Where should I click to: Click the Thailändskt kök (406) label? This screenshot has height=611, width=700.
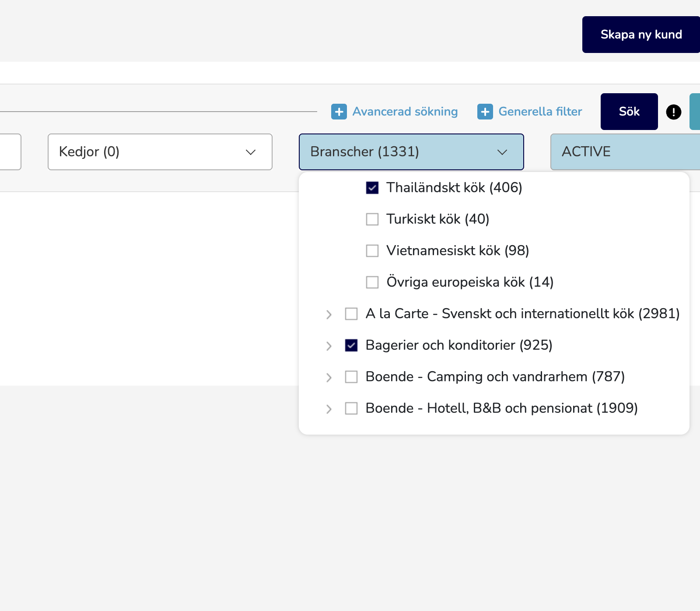click(x=454, y=188)
